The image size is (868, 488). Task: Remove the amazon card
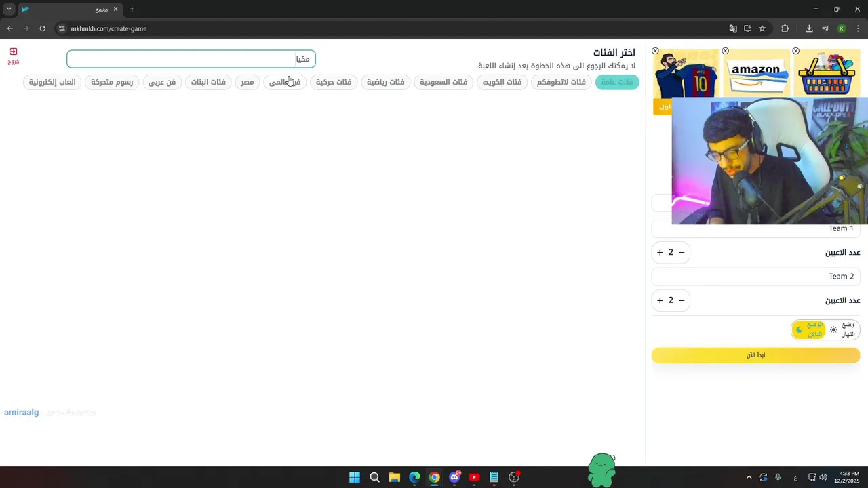tap(726, 51)
